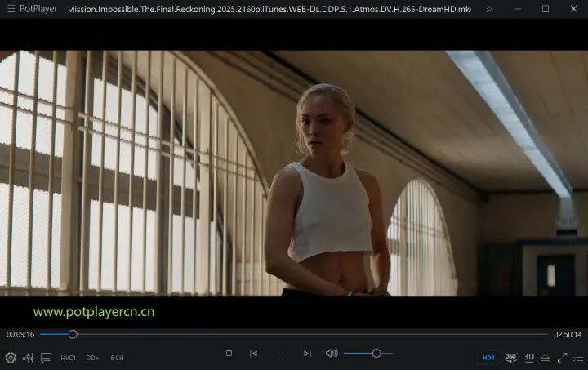Open the 3D video mode options
Screen dimensions: 588x370
click(529, 358)
